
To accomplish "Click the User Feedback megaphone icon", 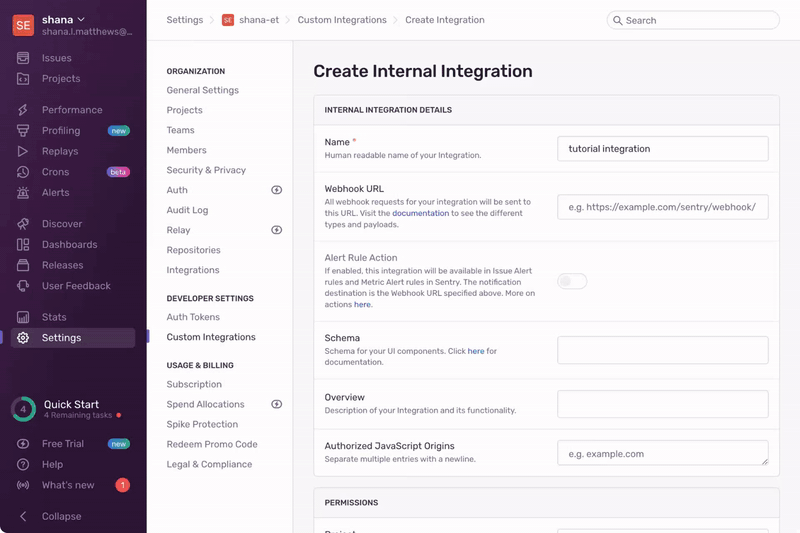I will click(x=23, y=286).
